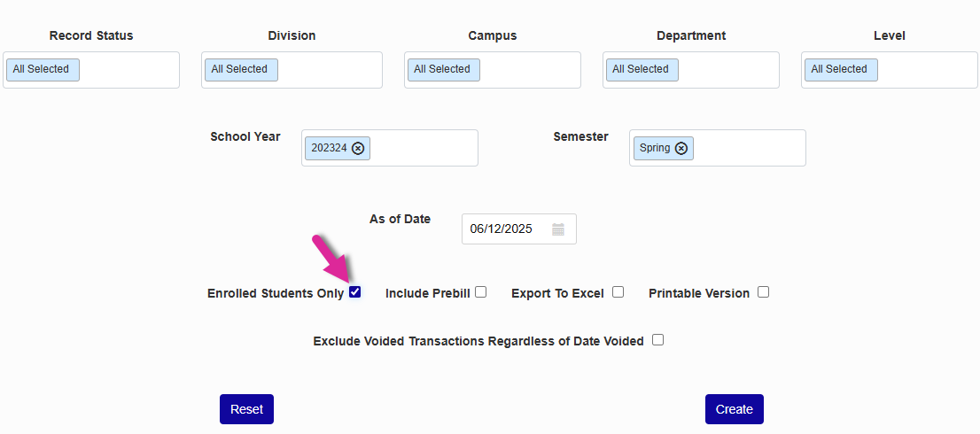This screenshot has height=434, width=980.
Task: Click the All Selected tag under Level
Action: [840, 70]
